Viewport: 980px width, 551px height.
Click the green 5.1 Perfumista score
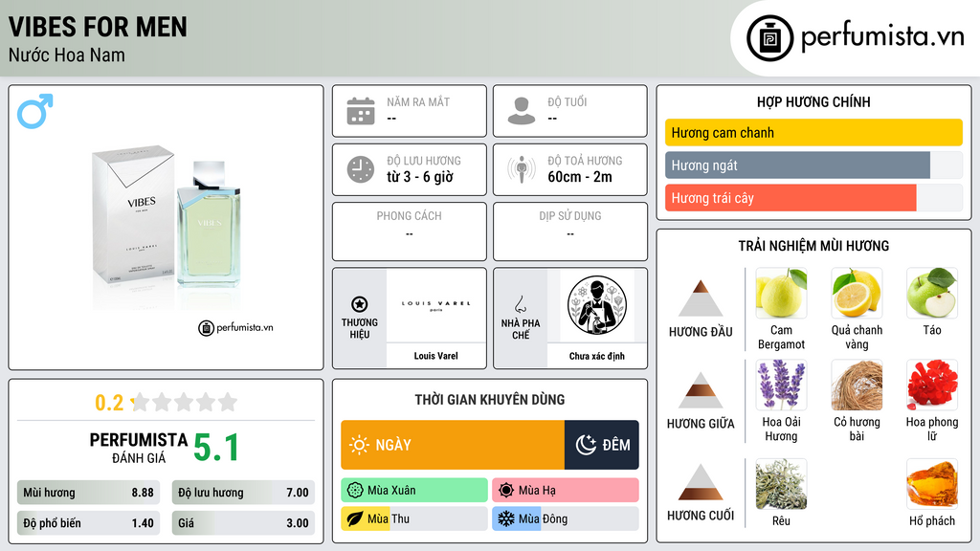click(x=216, y=448)
